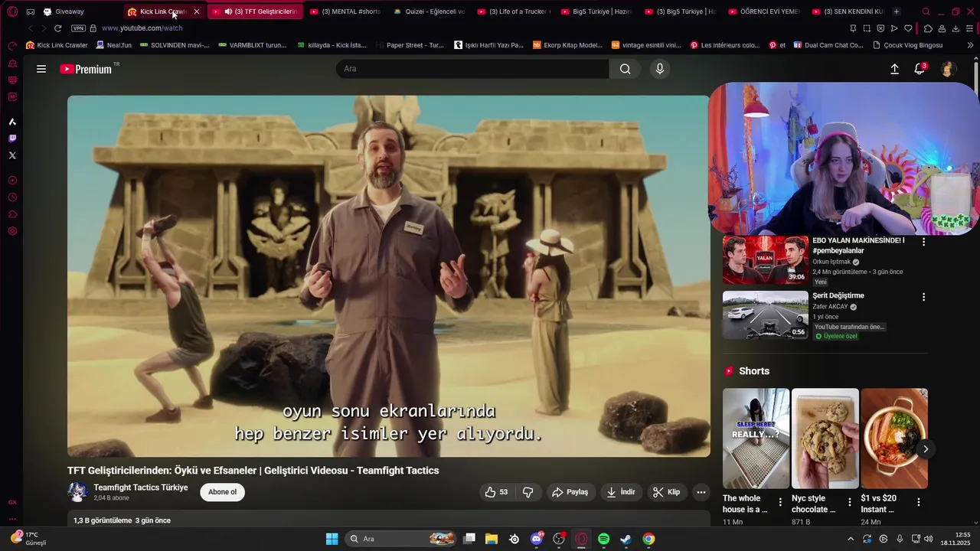Take a snapshot with the toolbar capture icon
The image size is (980, 551).
[867, 28]
